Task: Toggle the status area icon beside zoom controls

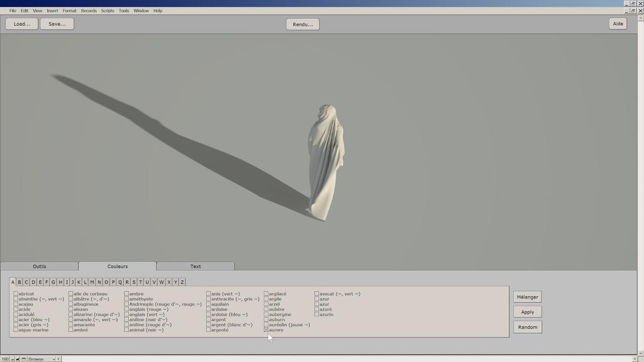Action: pos(23,359)
